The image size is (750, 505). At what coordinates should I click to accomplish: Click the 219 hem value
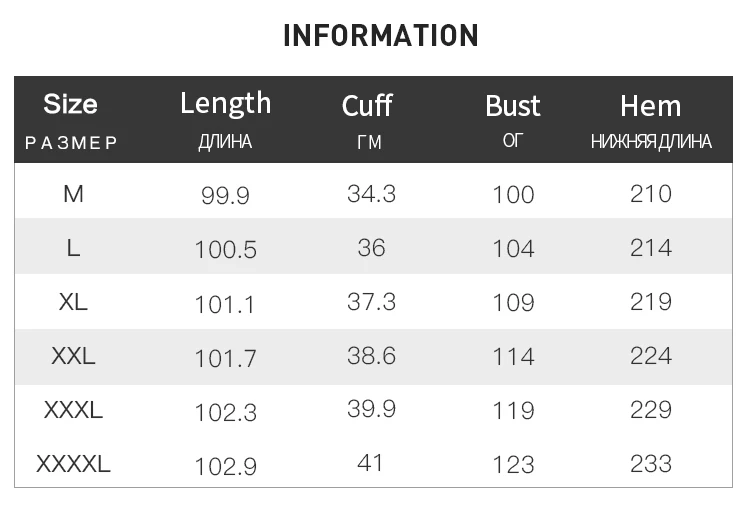click(x=651, y=302)
